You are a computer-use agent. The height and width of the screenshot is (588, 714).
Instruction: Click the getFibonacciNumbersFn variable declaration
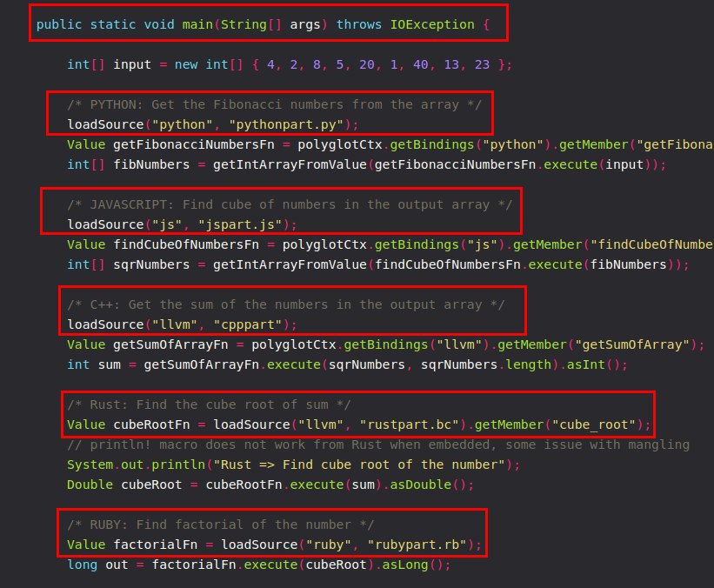390,145
